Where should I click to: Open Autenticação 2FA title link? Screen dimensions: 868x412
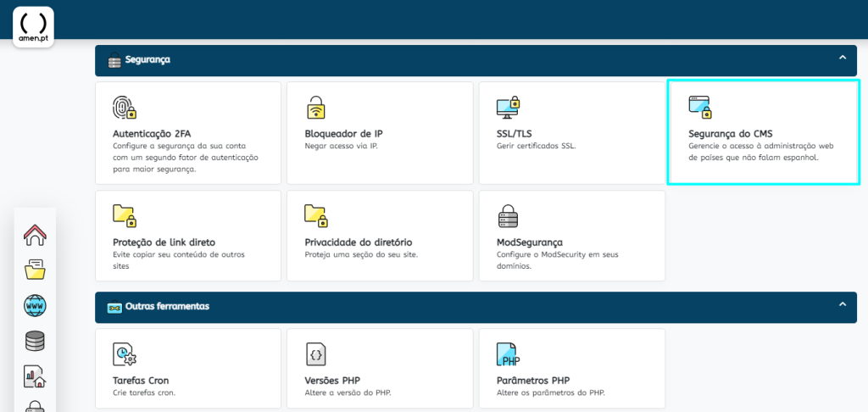click(152, 133)
